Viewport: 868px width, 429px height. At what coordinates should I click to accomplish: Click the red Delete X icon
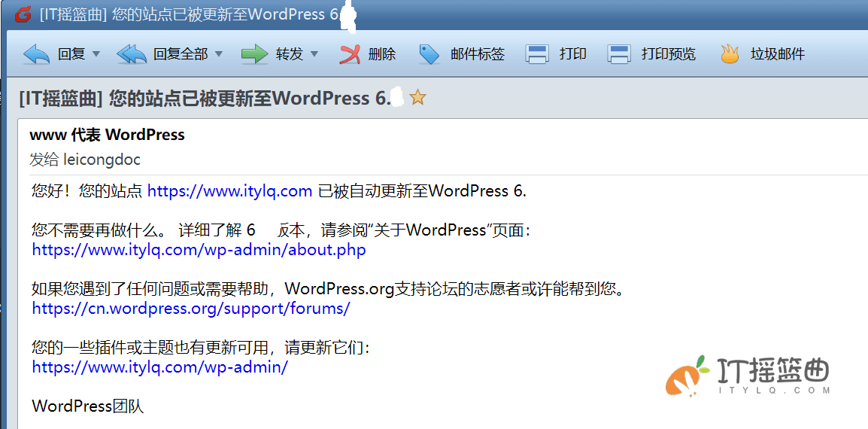tap(350, 54)
